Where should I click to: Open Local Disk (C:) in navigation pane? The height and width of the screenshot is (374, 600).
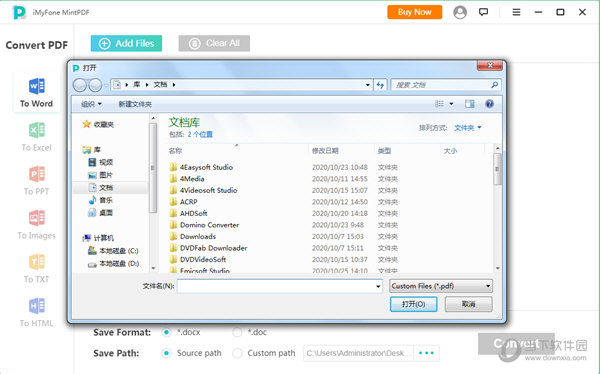[113, 251]
